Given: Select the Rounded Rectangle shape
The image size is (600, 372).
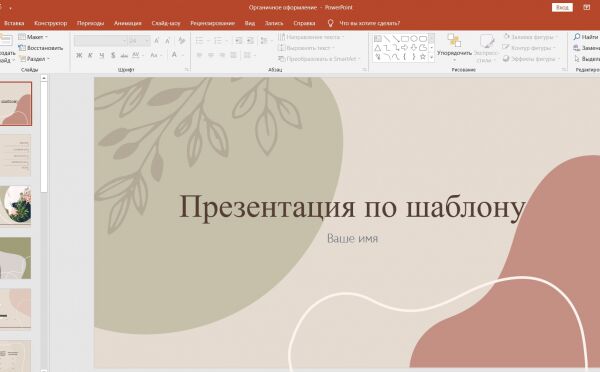Looking at the screenshot, I should (x=422, y=39).
